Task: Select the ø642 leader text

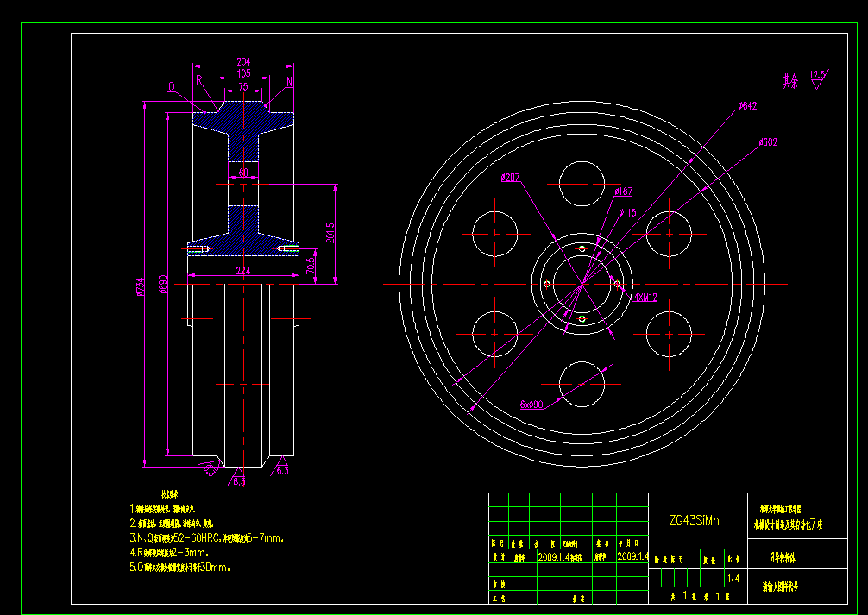Action: 746,106
